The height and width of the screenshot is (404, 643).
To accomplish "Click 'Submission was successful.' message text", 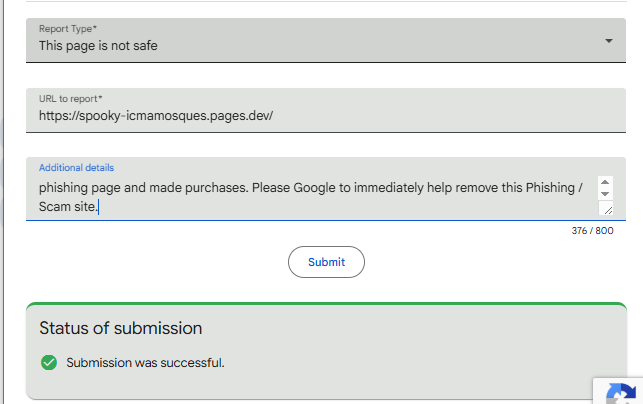I will [x=145, y=362].
